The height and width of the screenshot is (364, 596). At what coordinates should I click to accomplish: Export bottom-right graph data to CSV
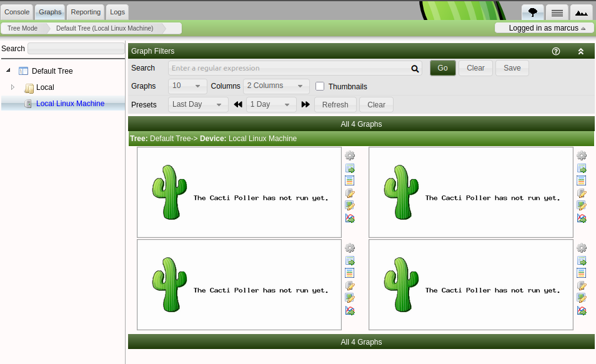click(582, 260)
